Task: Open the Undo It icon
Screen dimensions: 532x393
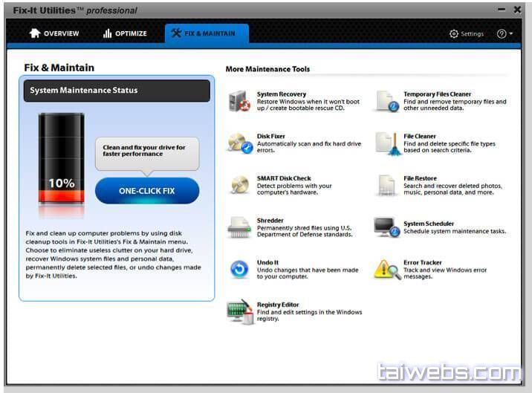Action: pos(239,269)
